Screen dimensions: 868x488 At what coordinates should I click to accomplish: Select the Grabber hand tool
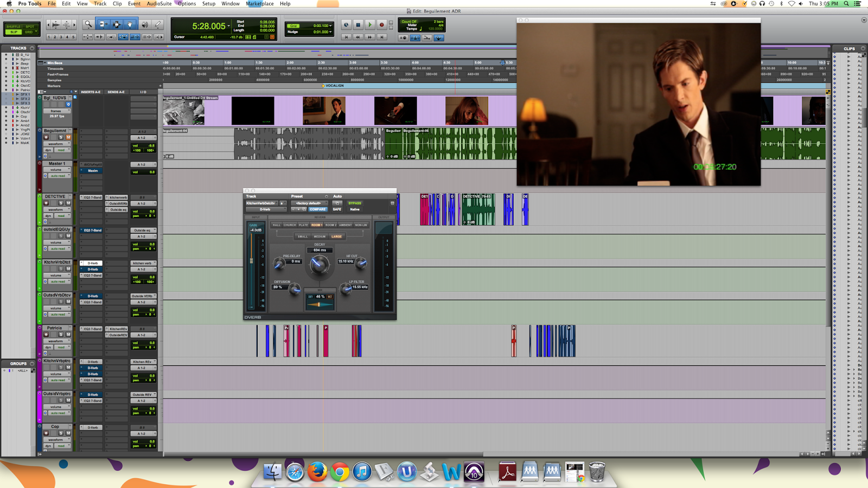130,24
